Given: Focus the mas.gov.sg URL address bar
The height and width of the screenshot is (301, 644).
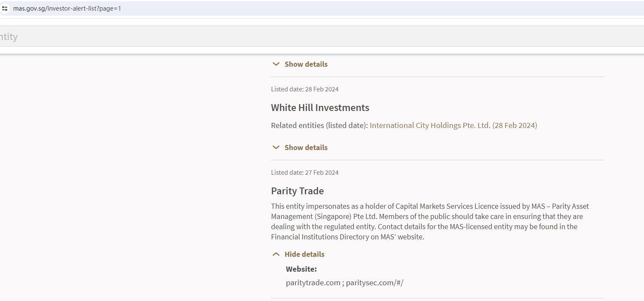Looking at the screenshot, I should (x=170, y=9).
